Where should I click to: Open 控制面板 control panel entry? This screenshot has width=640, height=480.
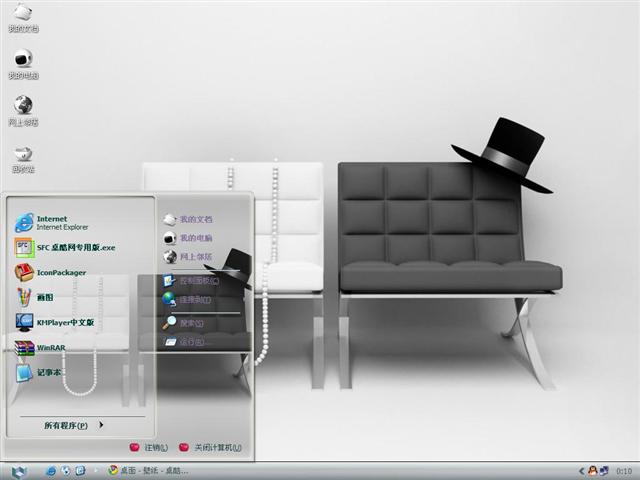[195, 281]
